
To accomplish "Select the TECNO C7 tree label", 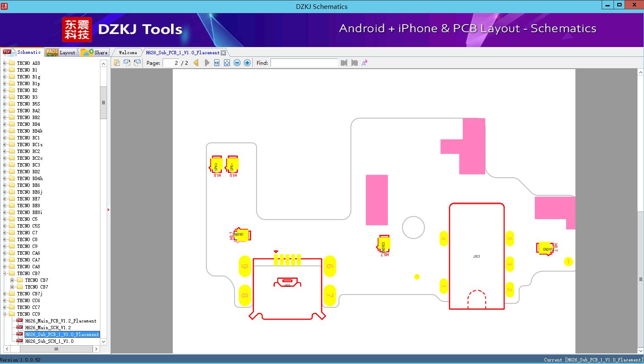I will pos(27,233).
